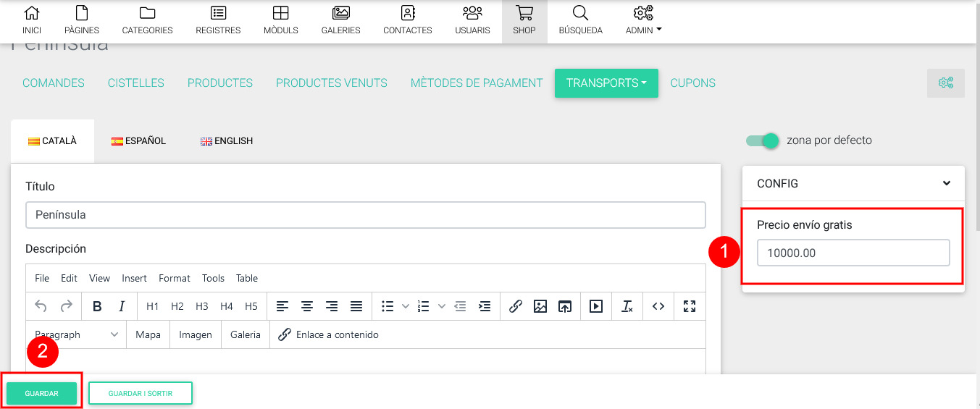Expand the TRANSPORTS dropdown menu
Screen dimensions: 980x409
(x=606, y=83)
